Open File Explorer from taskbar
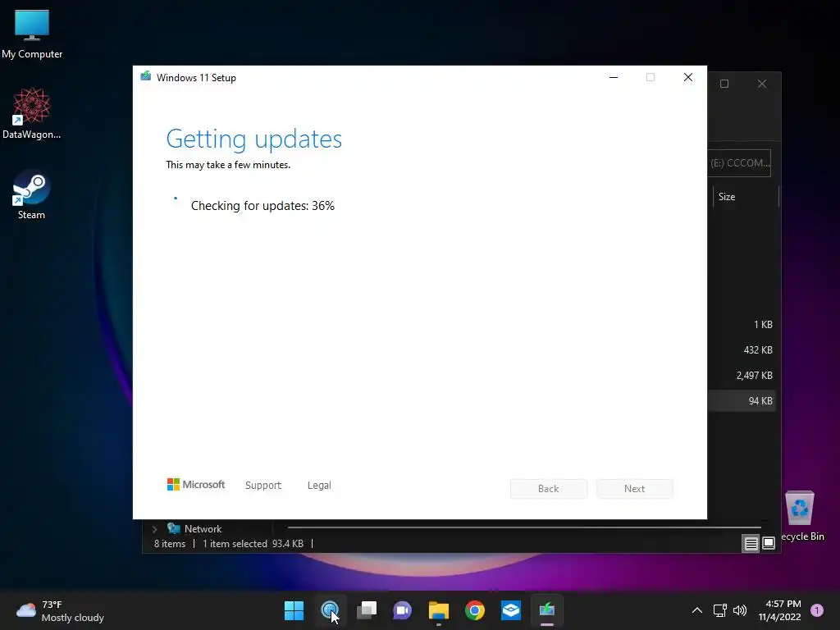 pos(438,610)
